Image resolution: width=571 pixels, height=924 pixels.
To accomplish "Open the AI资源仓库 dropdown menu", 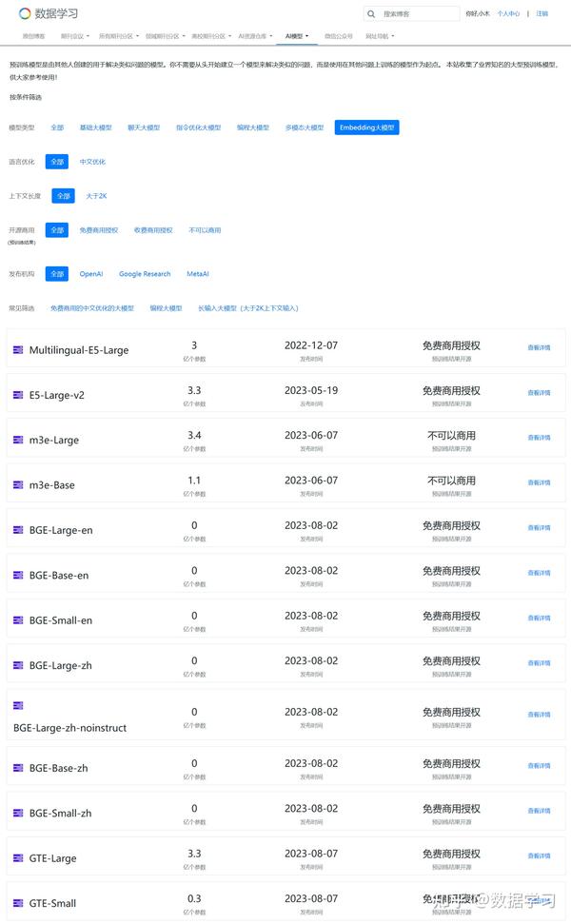I will tap(254, 36).
